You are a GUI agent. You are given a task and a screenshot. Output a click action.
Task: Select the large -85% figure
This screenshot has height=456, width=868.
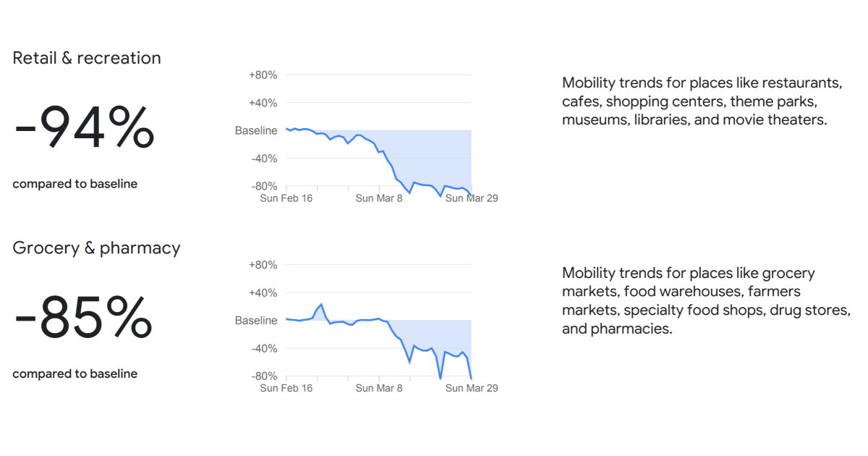click(x=83, y=319)
